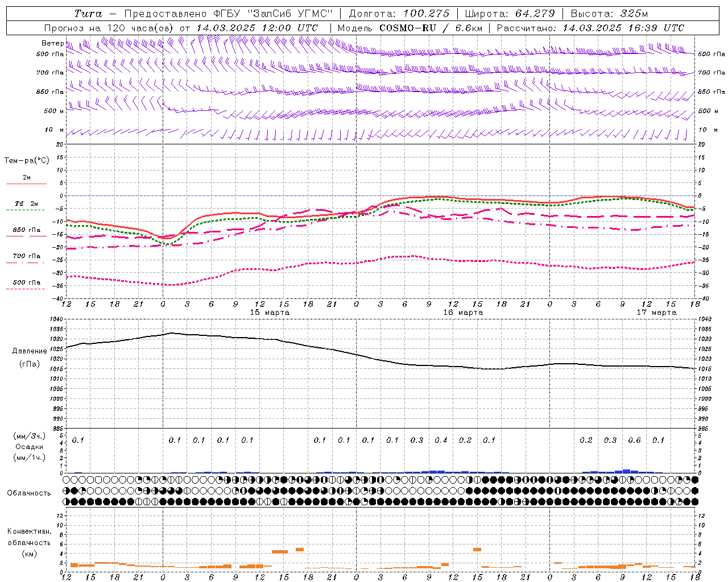Viewport: 728px width, 582px height.
Task: Select the "Широта: 64.279" latitude value
Action: pyautogui.click(x=510, y=14)
